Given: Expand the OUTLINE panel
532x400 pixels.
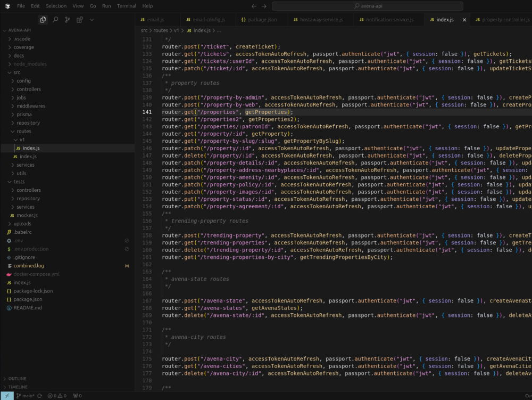Looking at the screenshot, I should click(x=68, y=379).
